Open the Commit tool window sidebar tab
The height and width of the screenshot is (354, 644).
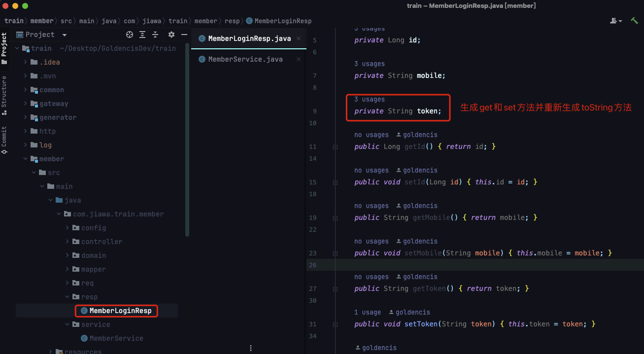[x=4, y=140]
